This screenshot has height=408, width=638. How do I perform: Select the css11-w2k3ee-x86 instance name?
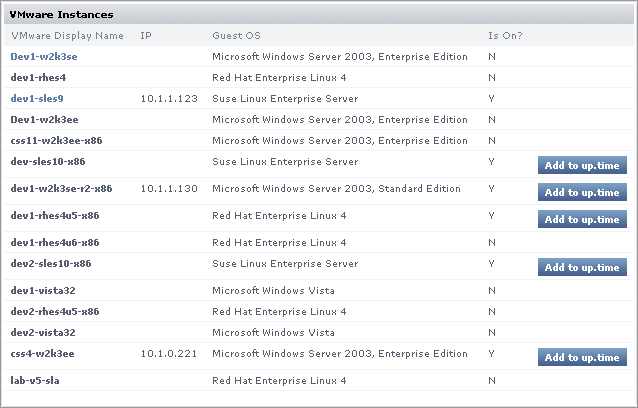(x=55, y=140)
